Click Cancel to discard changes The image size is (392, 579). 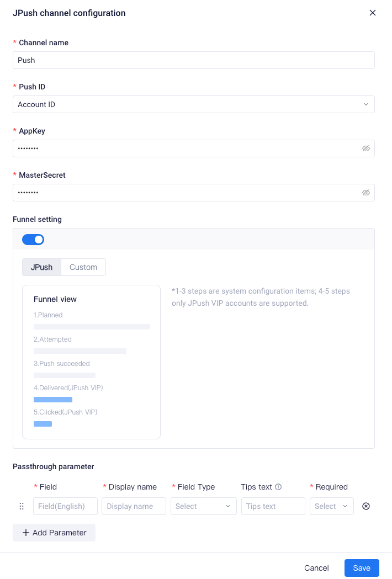click(x=316, y=568)
